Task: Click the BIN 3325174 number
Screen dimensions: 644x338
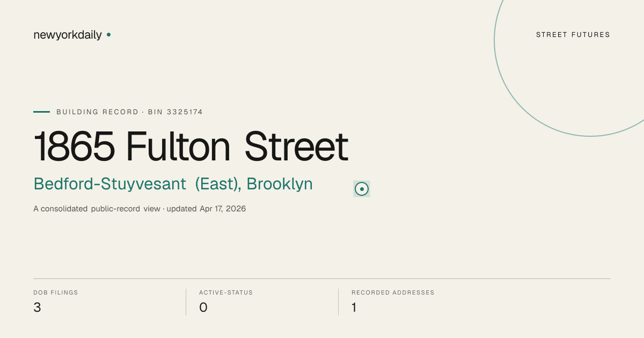Action: tap(175, 112)
